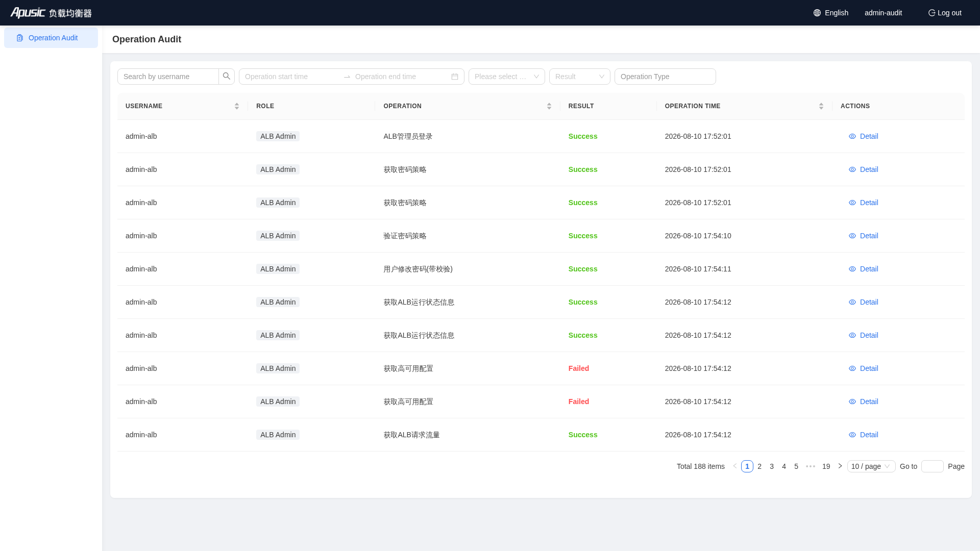The height and width of the screenshot is (551, 980).
Task: Click current page 1 in pagination
Action: click(x=747, y=466)
